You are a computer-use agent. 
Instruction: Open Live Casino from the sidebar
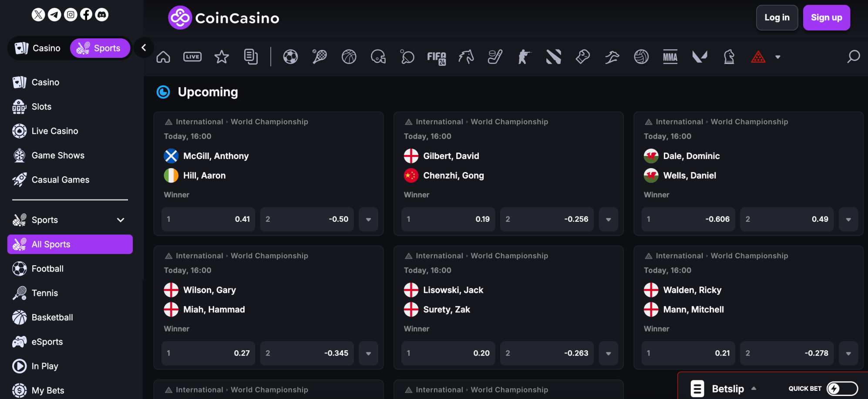click(54, 131)
